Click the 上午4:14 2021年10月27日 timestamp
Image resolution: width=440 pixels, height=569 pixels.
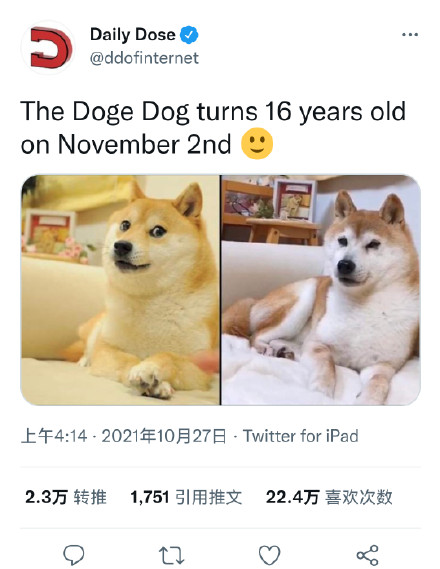[124, 436]
